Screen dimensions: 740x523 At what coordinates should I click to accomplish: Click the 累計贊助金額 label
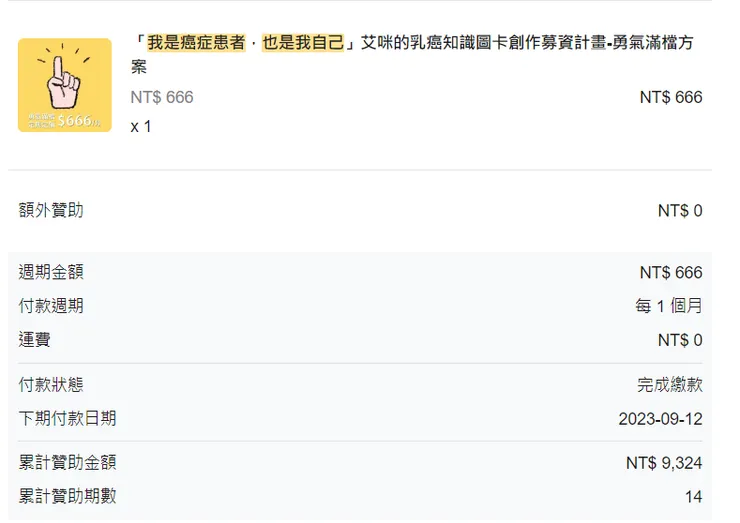67,463
